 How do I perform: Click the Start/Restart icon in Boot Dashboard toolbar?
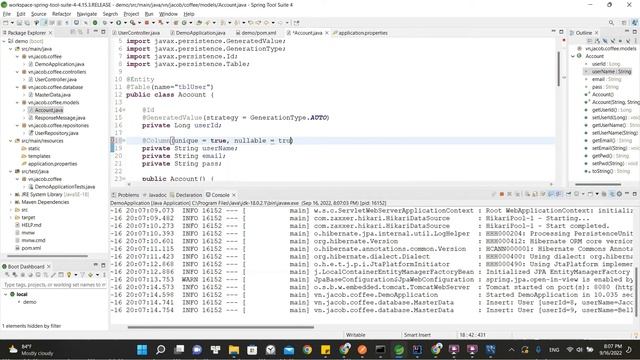pos(7,275)
